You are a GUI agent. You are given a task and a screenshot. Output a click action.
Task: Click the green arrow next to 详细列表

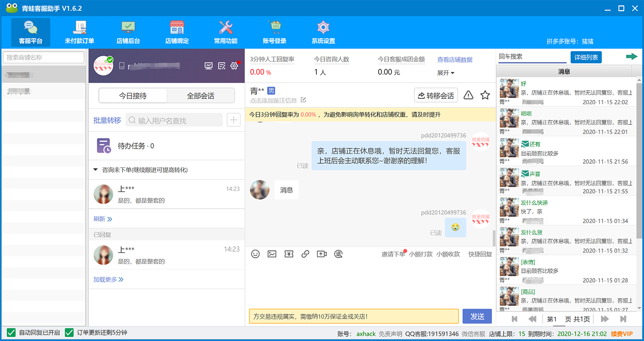[x=632, y=57]
